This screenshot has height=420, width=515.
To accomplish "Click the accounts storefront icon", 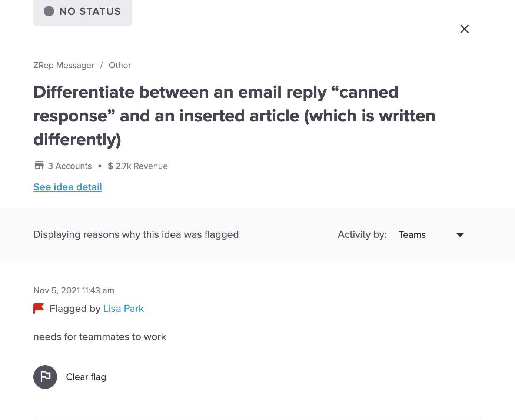I will (39, 166).
